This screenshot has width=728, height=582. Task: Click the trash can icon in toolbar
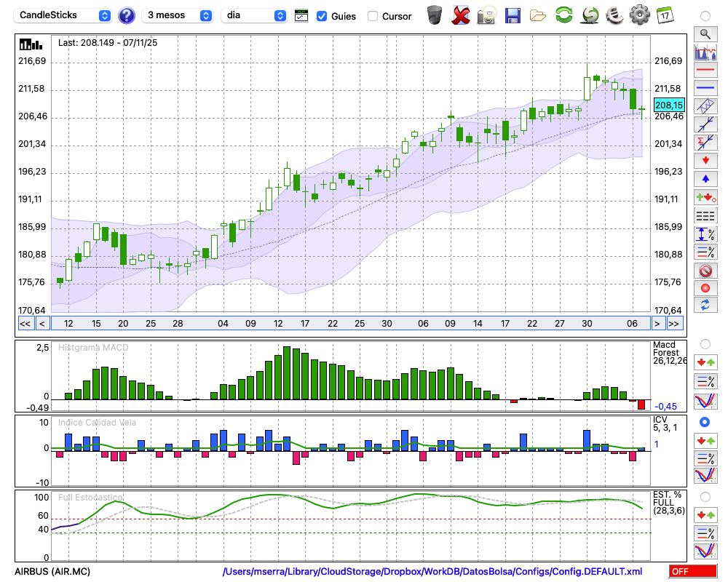click(x=435, y=15)
